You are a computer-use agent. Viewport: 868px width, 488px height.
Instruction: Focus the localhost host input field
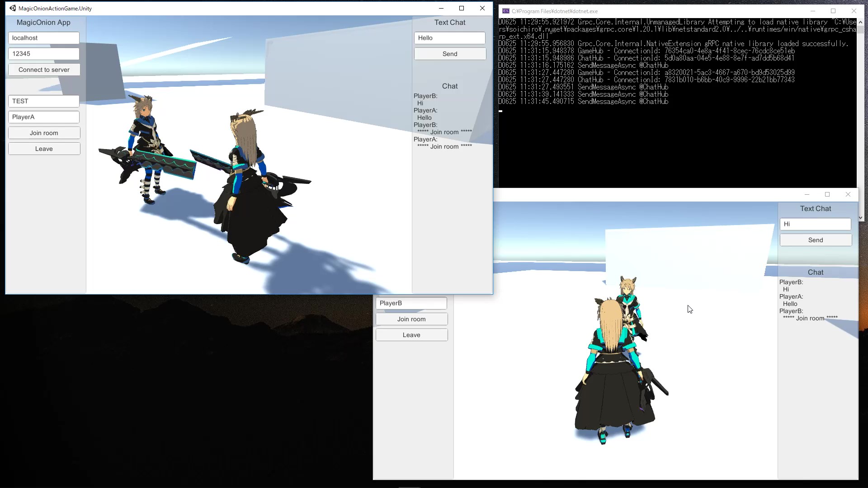click(44, 38)
